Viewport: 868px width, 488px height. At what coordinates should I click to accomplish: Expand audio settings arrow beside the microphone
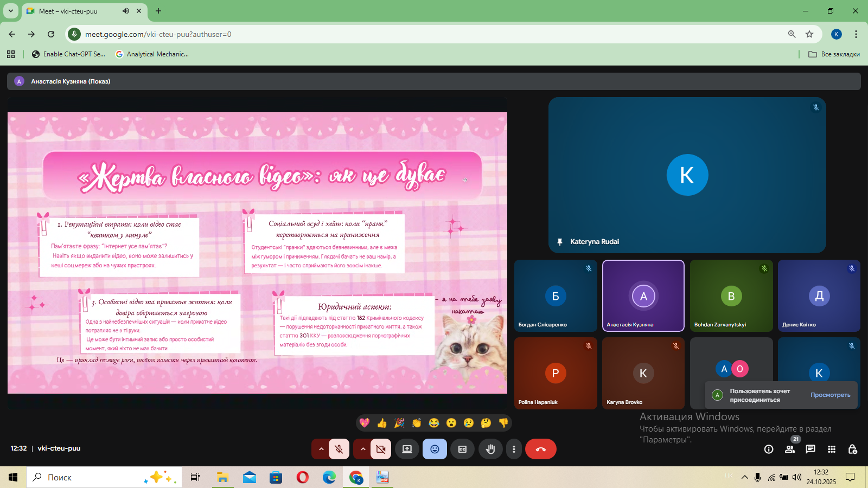(321, 449)
